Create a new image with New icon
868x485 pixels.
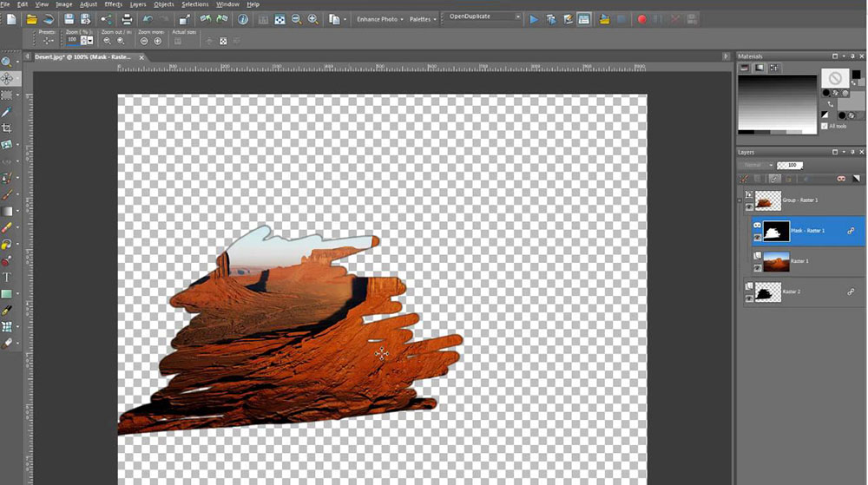coord(11,19)
